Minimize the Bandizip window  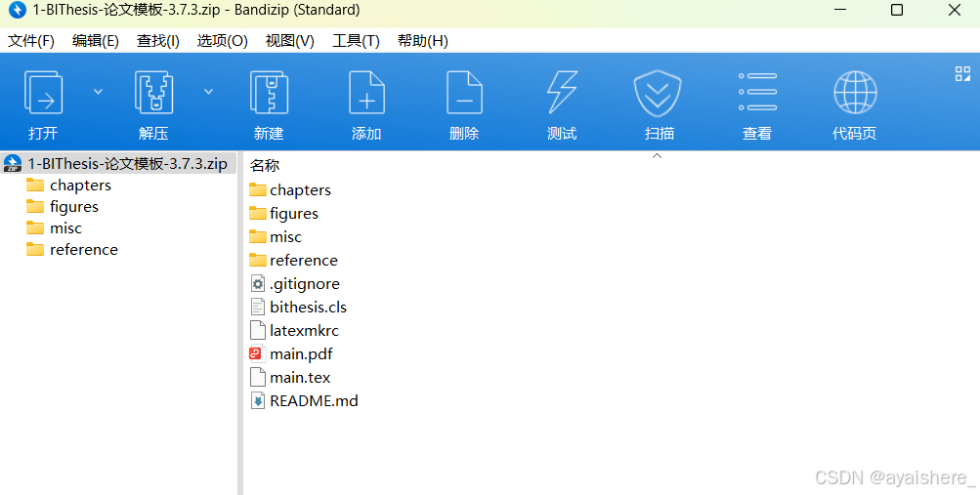tap(839, 10)
